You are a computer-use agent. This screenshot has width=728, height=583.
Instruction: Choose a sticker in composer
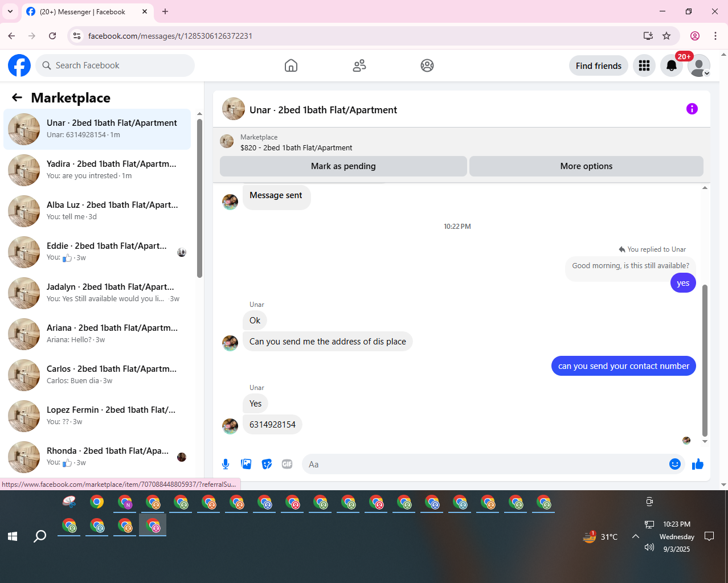click(x=267, y=464)
